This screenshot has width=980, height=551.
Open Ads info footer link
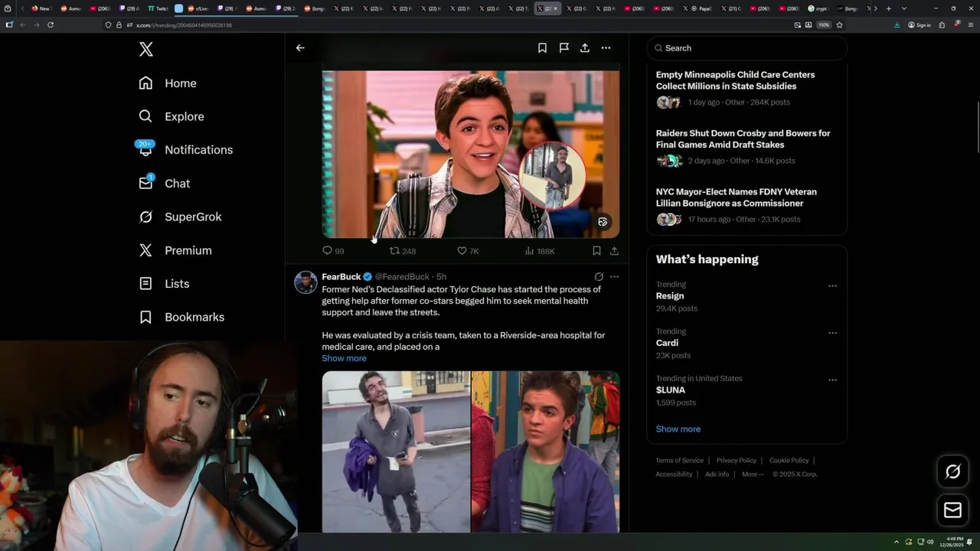(717, 474)
